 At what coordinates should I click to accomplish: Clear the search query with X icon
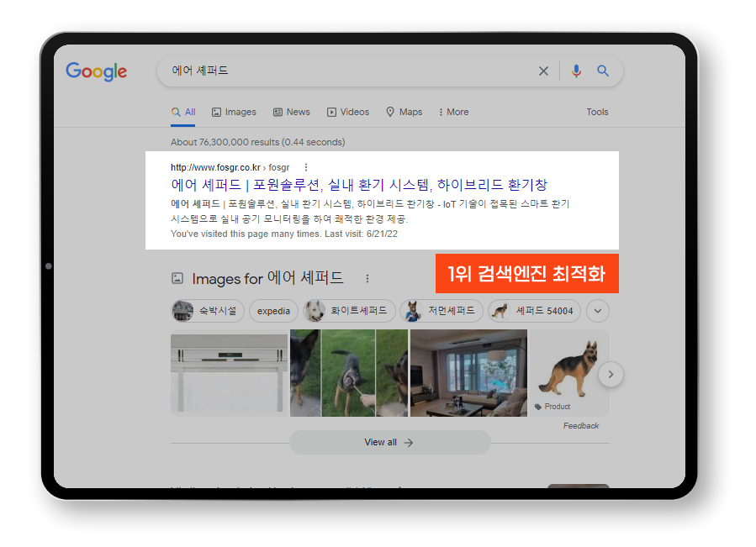pos(543,71)
